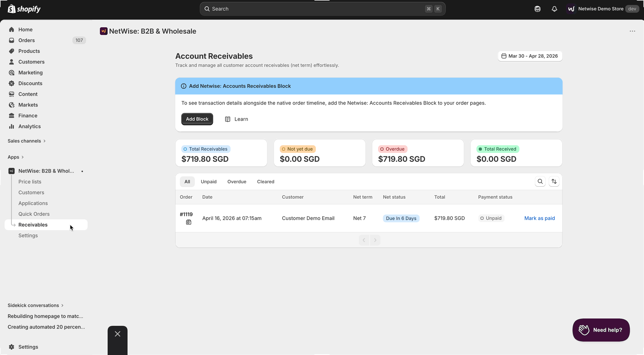Click the Markets globe icon

[x=12, y=105]
